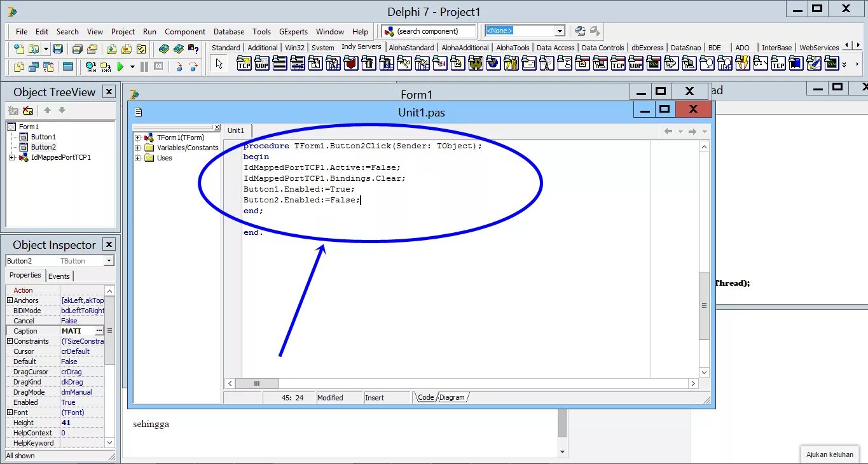Open the dropdown arrow beside Open Project icon
This screenshot has width=868, height=464.
tap(46, 49)
